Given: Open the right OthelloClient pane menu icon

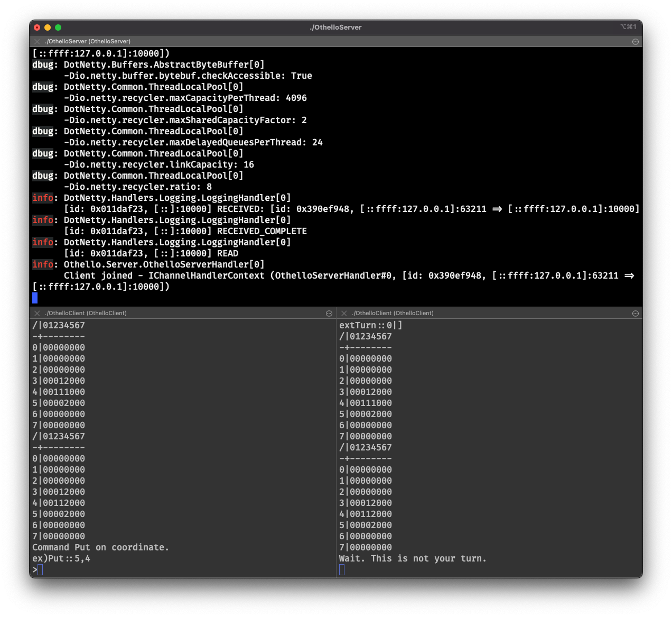Looking at the screenshot, I should pos(636,314).
